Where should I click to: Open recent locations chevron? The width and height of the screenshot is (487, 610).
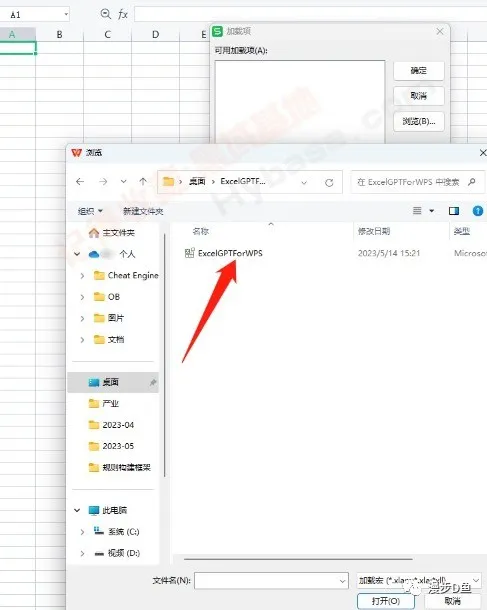tap(123, 182)
